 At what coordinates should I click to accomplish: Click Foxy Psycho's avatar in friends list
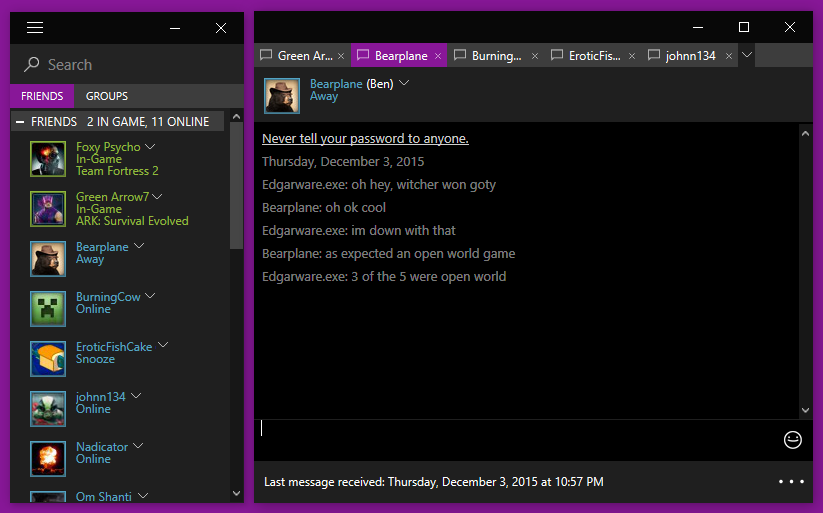[x=47, y=159]
